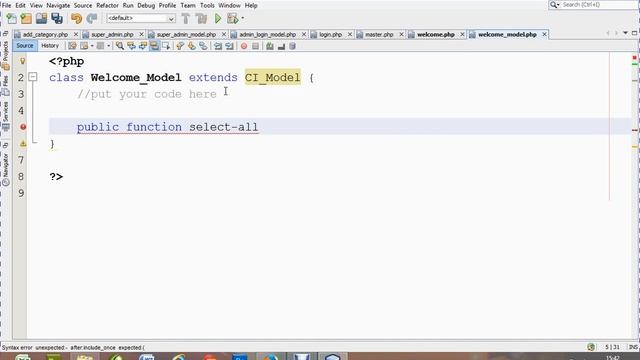
Task: Click Find Next Occurrence icon
Action: [142, 46]
